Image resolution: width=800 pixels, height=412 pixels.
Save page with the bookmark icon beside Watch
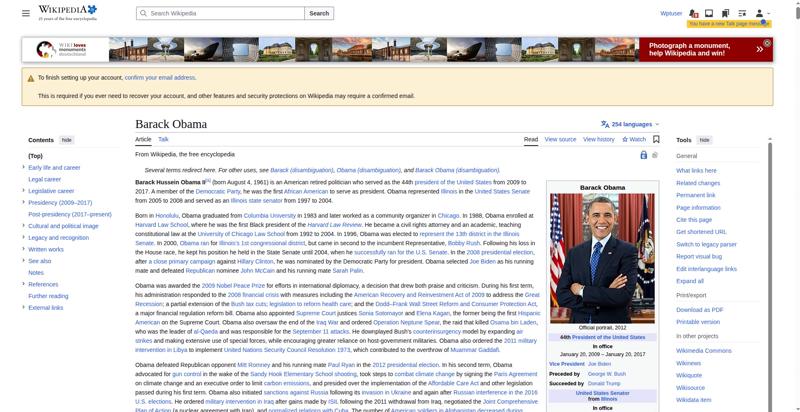click(x=656, y=139)
